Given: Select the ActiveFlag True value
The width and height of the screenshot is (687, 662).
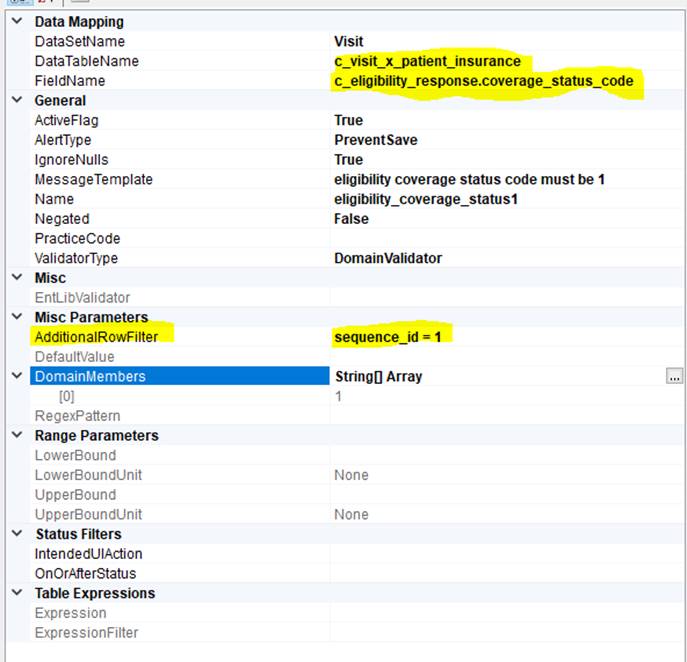Looking at the screenshot, I should tap(349, 120).
